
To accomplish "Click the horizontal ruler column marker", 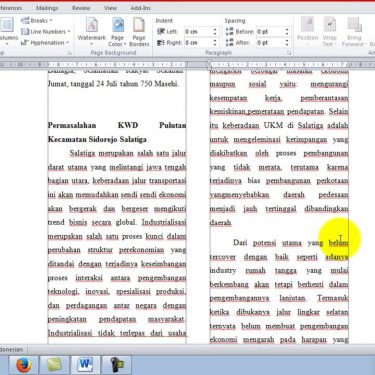I will [x=209, y=64].
